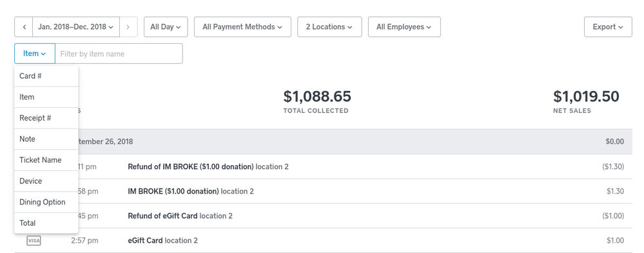Select Device from filter menu
The height and width of the screenshot is (253, 644).
click(x=46, y=181)
